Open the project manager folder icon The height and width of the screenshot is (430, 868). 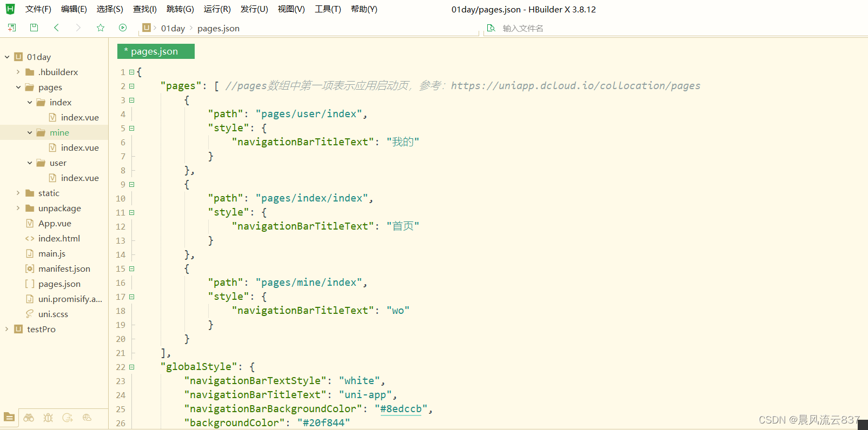9,417
